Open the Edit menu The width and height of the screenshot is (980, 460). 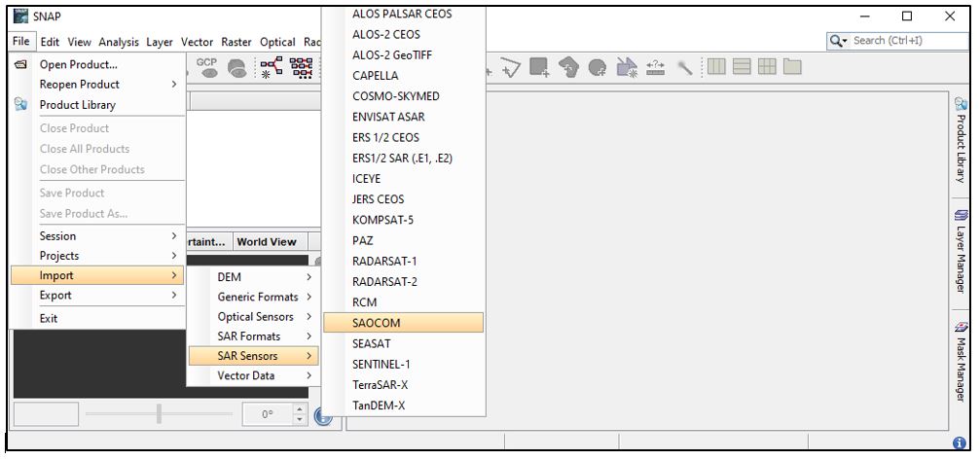coord(50,42)
